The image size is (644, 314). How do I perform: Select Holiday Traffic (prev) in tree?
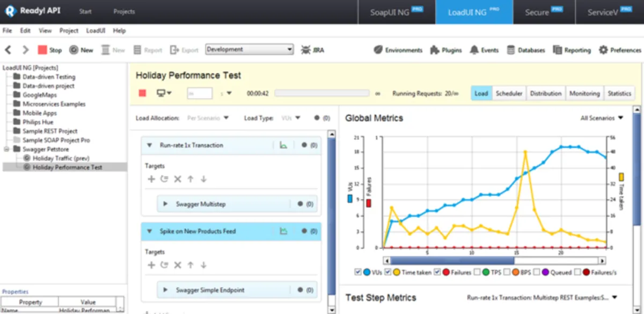[61, 158]
